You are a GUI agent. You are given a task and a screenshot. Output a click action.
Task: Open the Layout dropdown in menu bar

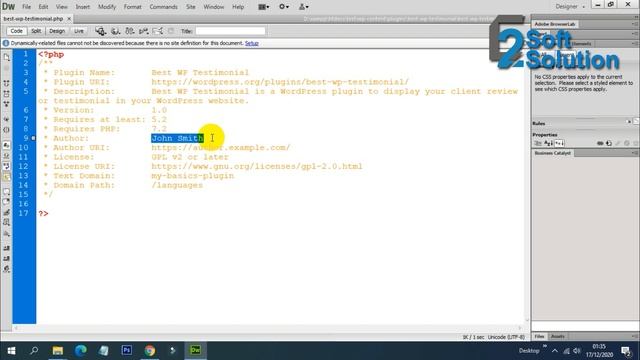[x=264, y=7]
